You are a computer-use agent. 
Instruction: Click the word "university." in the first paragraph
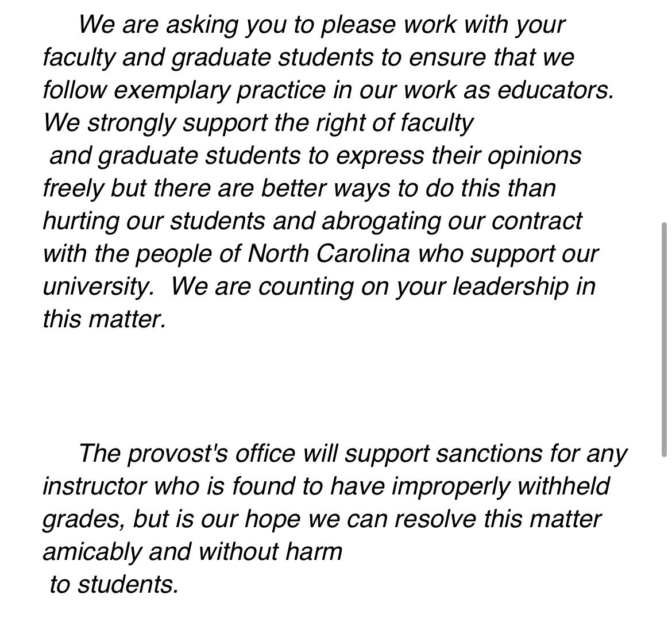point(99,287)
